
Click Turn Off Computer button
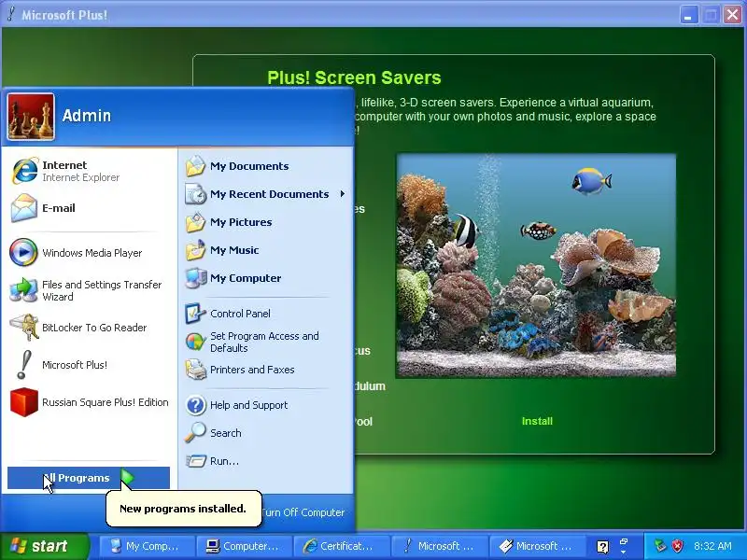tap(303, 512)
